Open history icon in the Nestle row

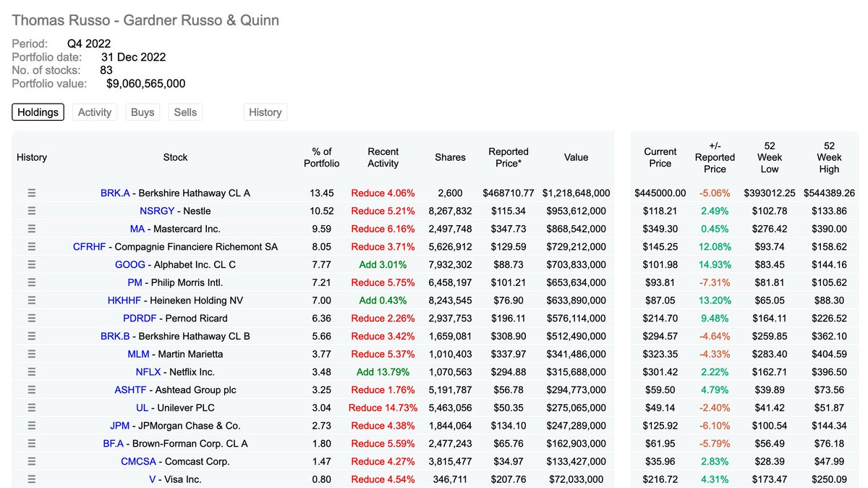pyautogui.click(x=32, y=211)
